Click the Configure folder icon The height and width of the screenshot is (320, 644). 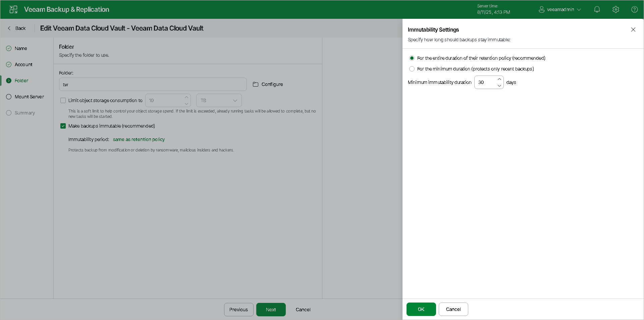click(x=256, y=84)
